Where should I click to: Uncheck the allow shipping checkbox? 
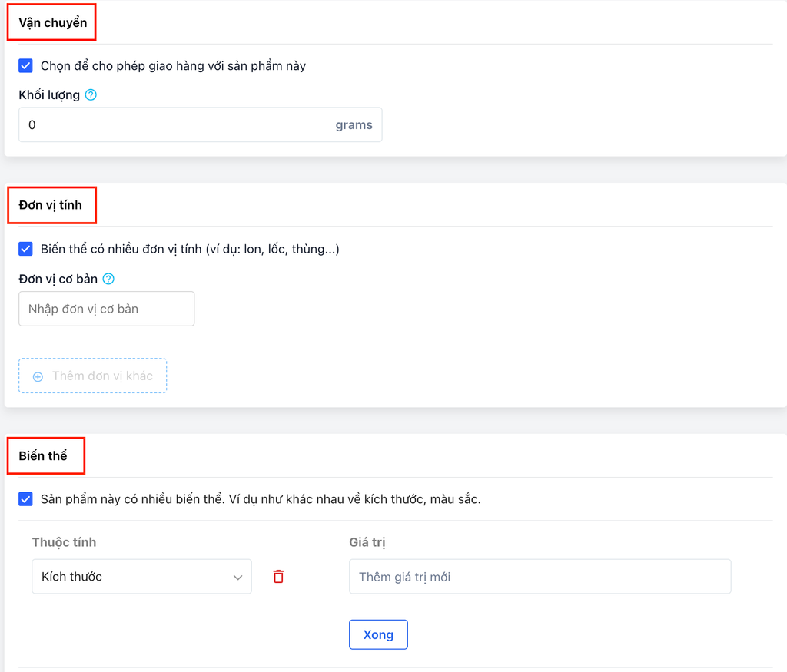tap(25, 66)
